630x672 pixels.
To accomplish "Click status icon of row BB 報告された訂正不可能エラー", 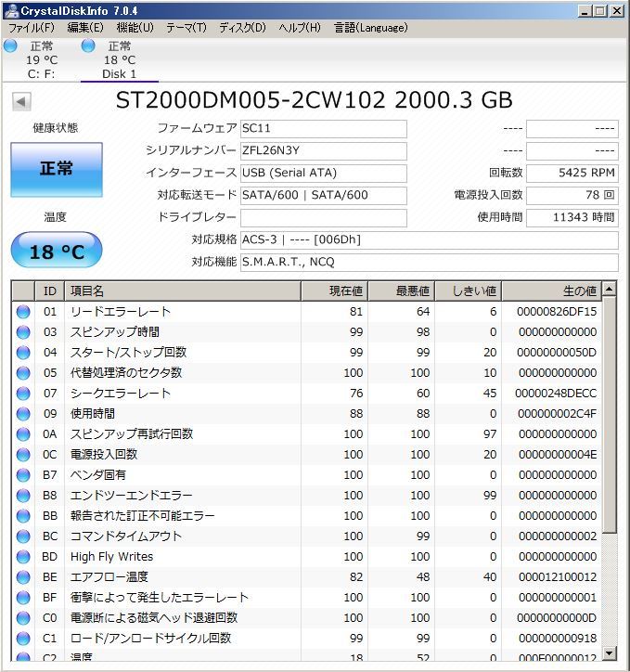I will (23, 516).
